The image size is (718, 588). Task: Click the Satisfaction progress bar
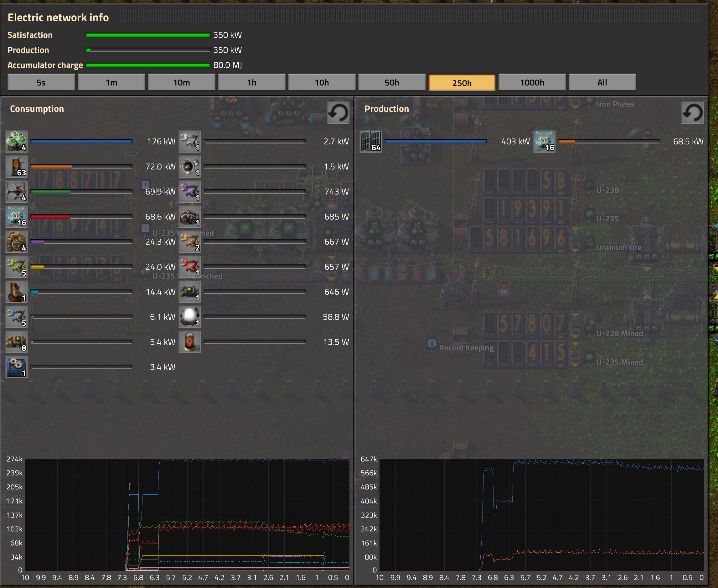[148, 35]
